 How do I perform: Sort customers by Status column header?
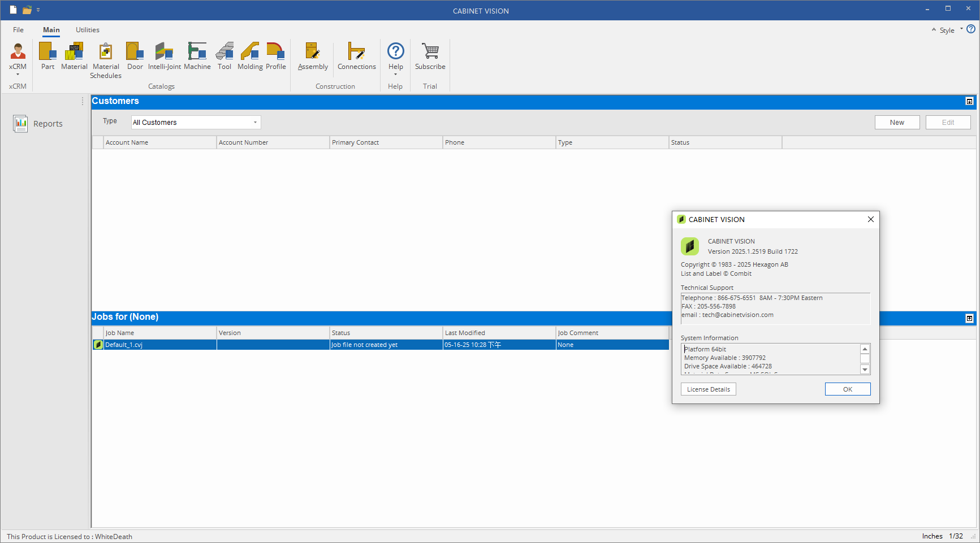pyautogui.click(x=726, y=142)
